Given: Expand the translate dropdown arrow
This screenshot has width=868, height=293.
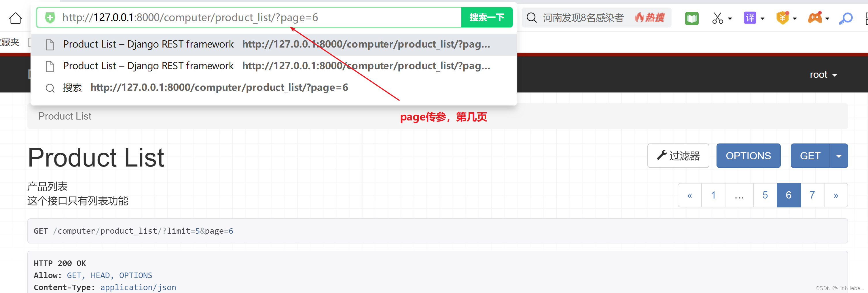Looking at the screenshot, I should point(762,18).
